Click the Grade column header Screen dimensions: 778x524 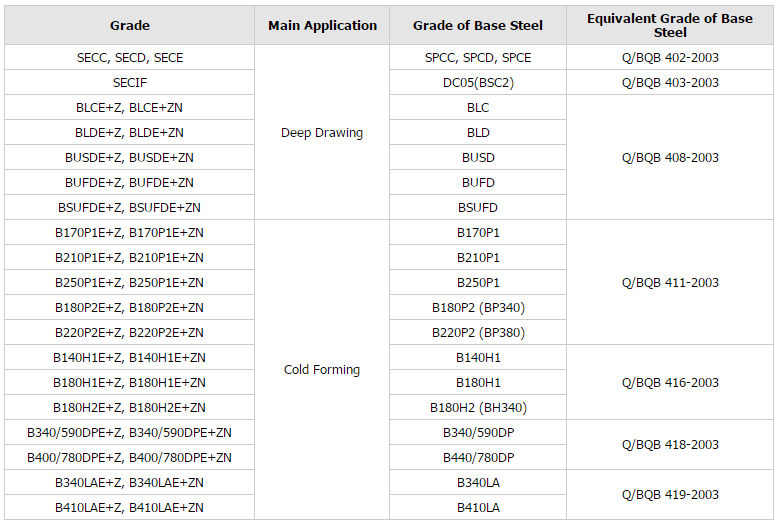click(x=130, y=25)
